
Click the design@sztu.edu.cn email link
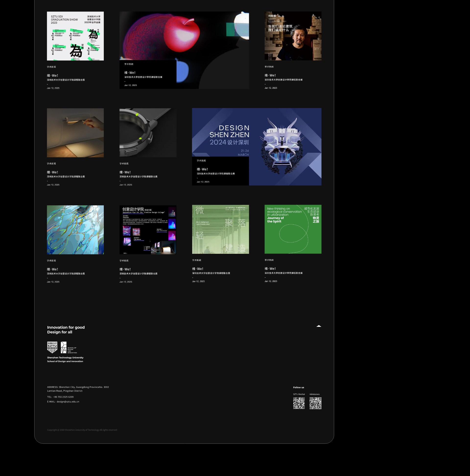tap(68, 402)
